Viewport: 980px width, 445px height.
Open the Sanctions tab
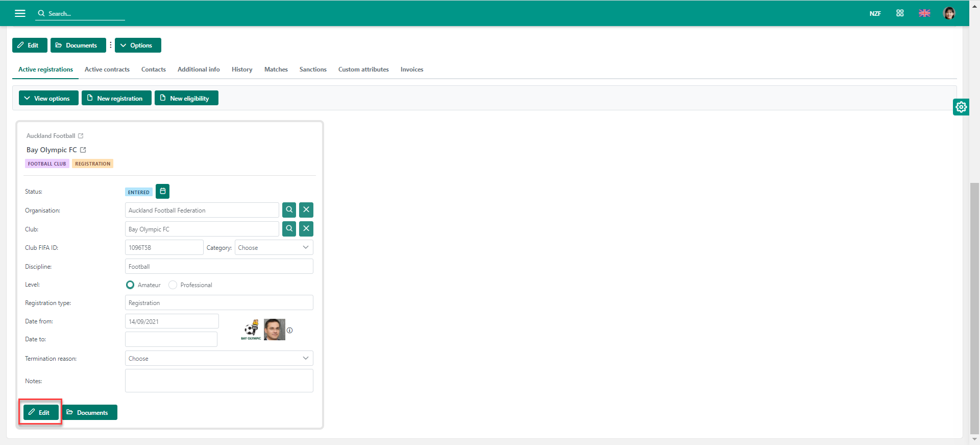(x=313, y=69)
